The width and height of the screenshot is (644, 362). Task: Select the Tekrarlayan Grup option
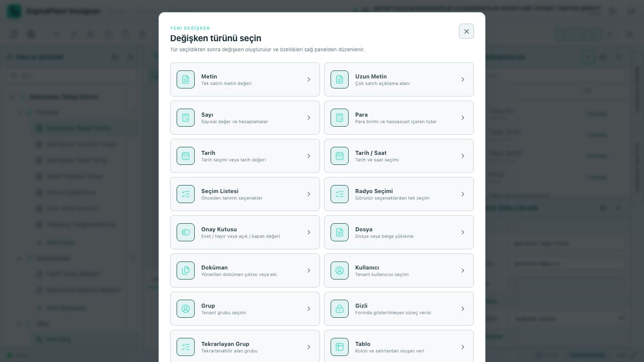(x=245, y=346)
